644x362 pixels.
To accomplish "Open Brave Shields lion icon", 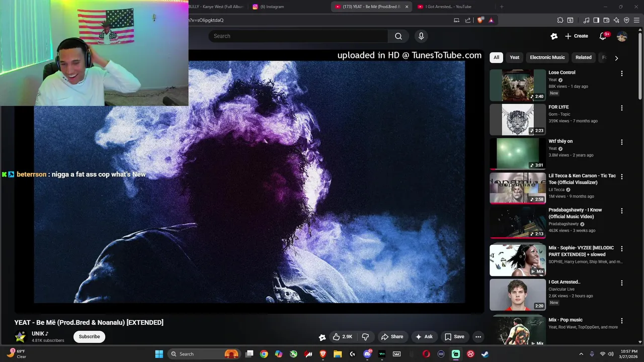I will coord(480,20).
